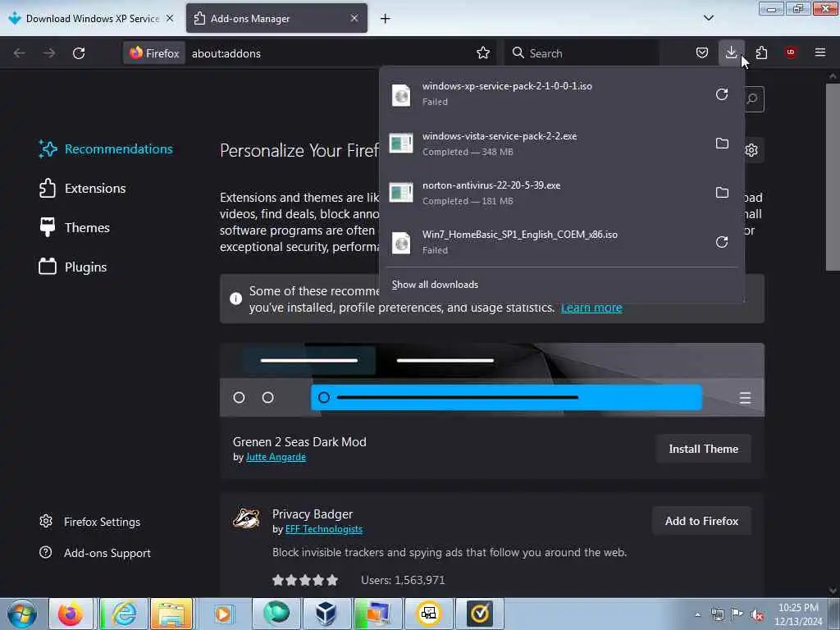Open Jutte Angarde author link

click(276, 457)
